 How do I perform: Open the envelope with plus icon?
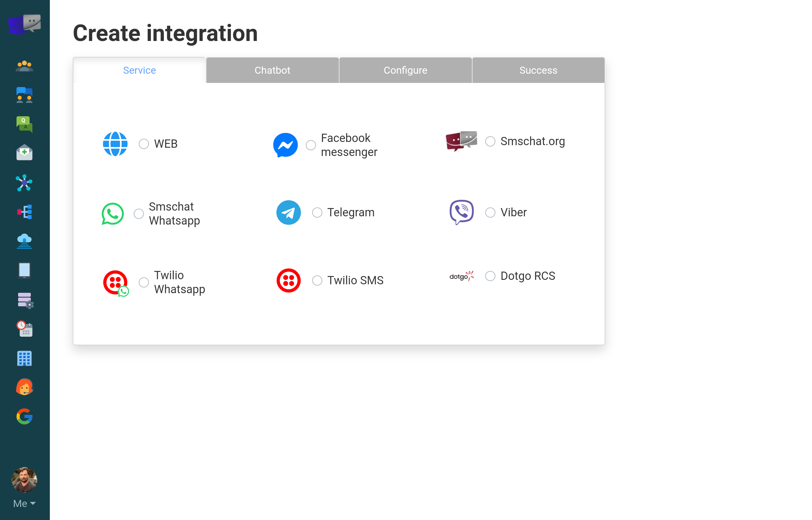coord(25,152)
